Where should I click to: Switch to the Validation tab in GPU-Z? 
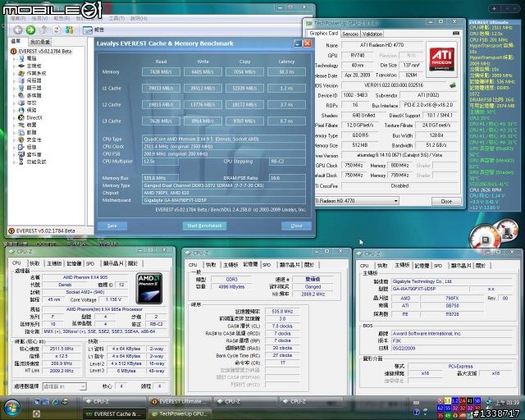click(x=372, y=34)
